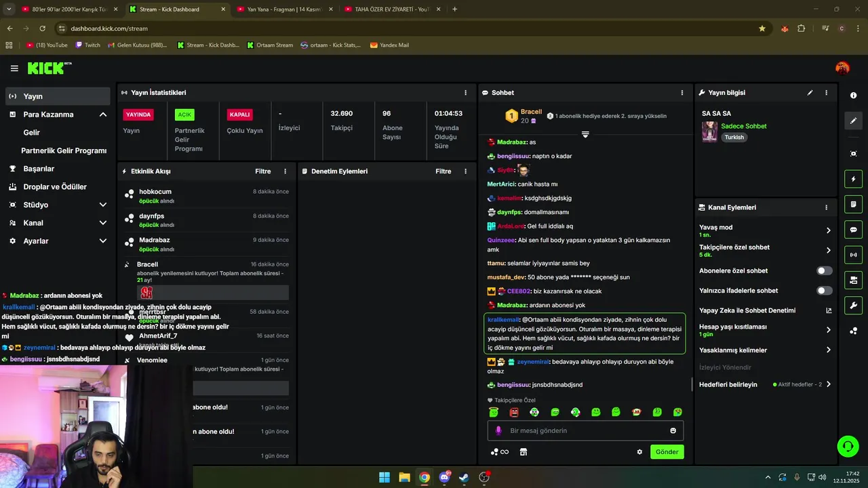Go to Yayın in left sidebar
Image resolution: width=868 pixels, height=488 pixels.
click(x=58, y=96)
